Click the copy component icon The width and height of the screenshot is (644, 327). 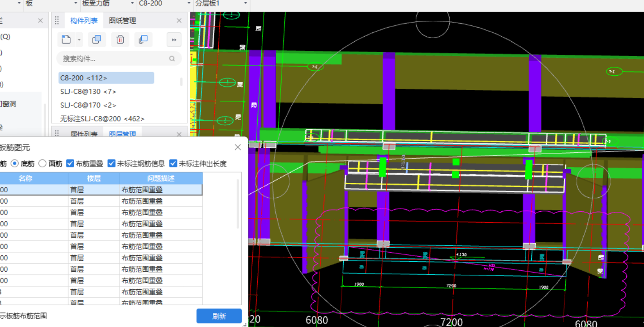[96, 39]
